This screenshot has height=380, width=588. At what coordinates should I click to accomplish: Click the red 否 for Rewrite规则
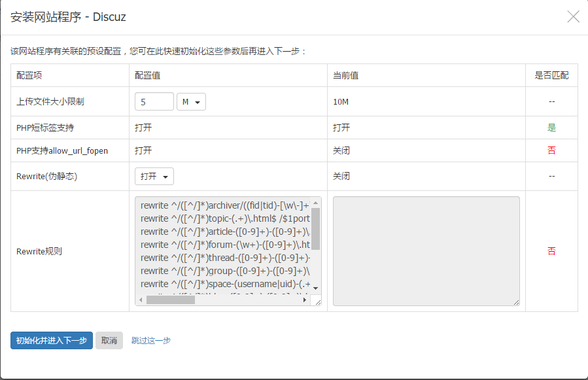(551, 251)
